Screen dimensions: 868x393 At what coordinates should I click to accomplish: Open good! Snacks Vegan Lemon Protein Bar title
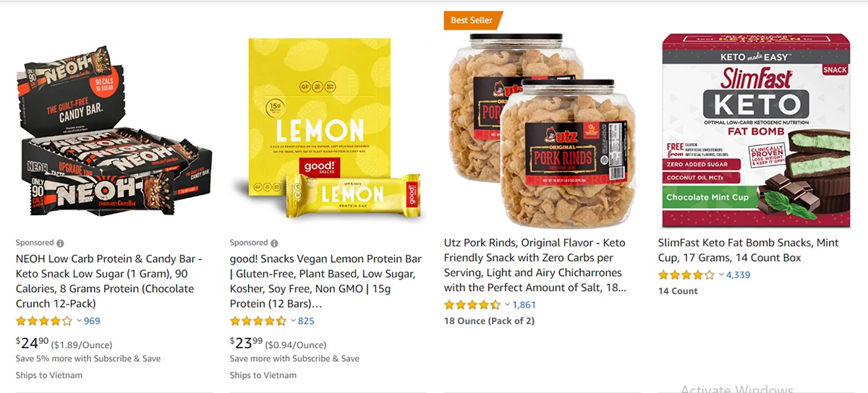[325, 281]
